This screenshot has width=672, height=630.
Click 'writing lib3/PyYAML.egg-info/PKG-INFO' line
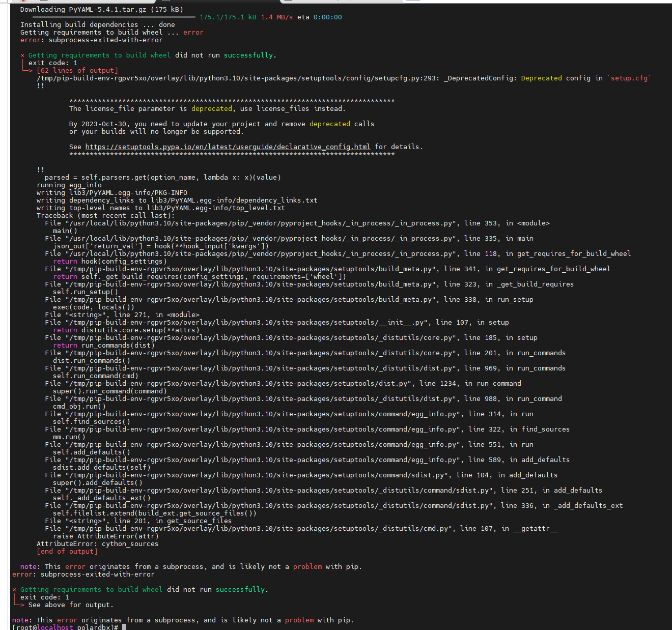[111, 193]
